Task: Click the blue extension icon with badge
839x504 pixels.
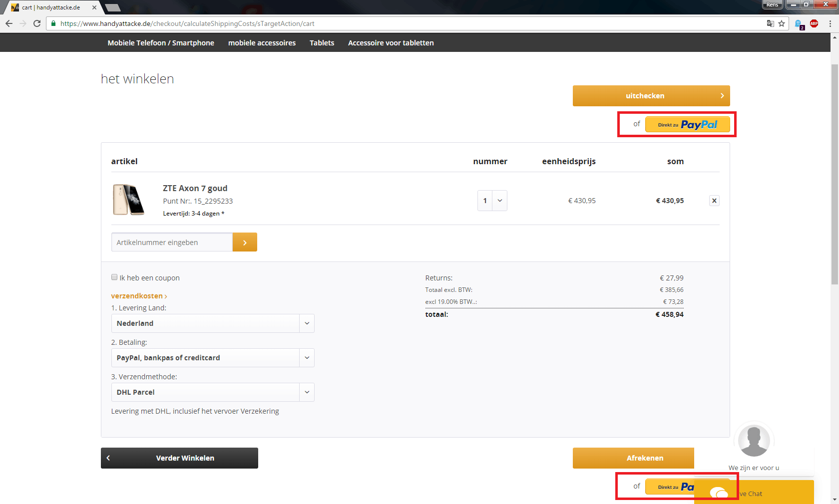Action: (799, 24)
